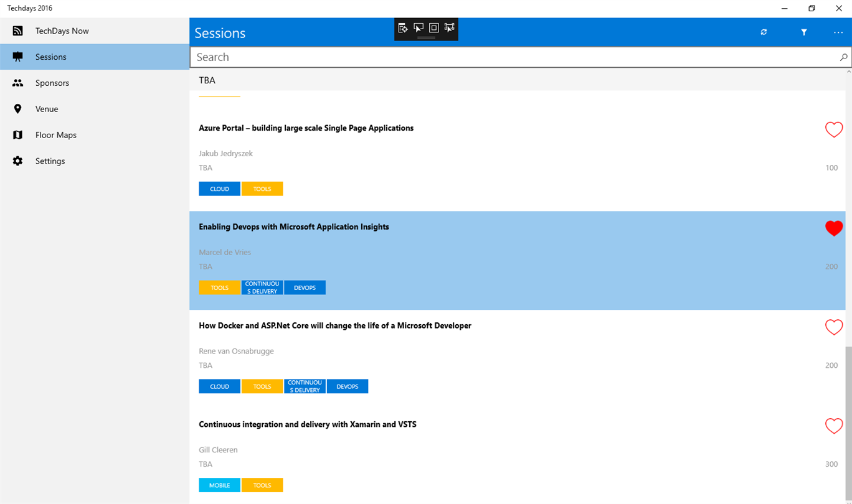Favorite the Azure Portal session
The width and height of the screenshot is (852, 504).
coord(834,129)
